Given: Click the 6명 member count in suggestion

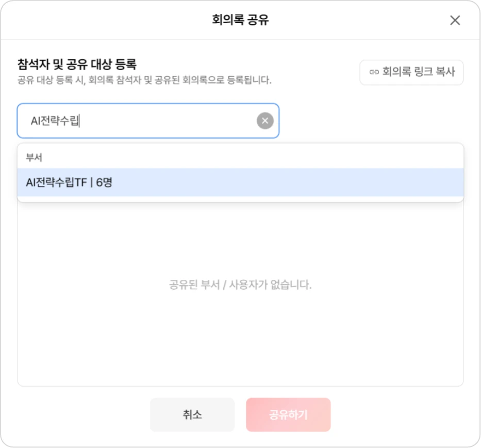Looking at the screenshot, I should [104, 182].
